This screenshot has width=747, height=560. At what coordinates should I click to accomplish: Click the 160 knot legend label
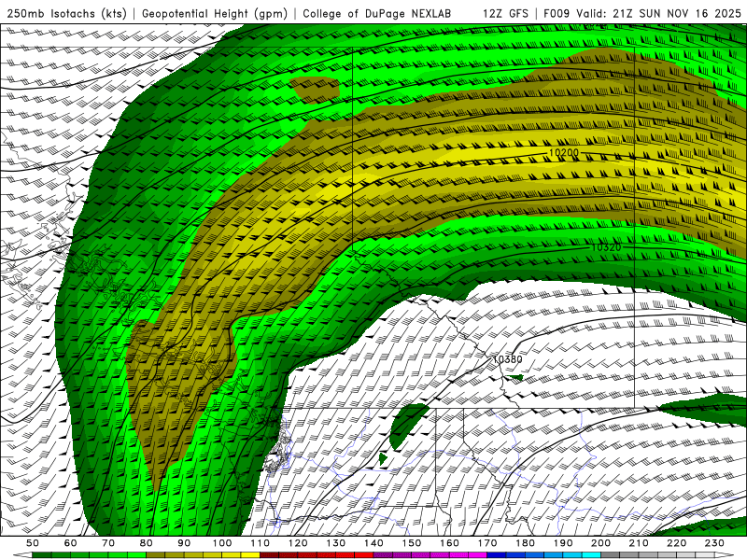(449, 543)
